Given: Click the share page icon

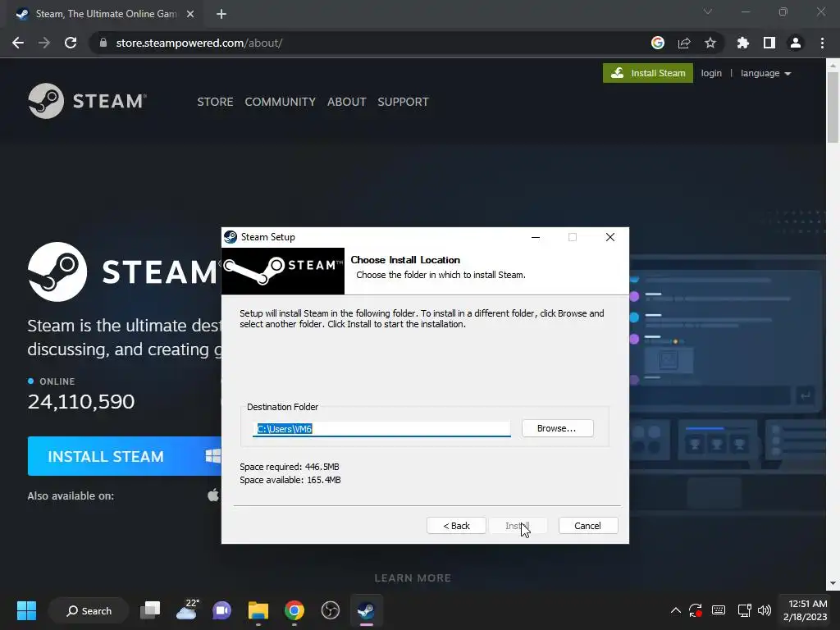Looking at the screenshot, I should [x=684, y=43].
